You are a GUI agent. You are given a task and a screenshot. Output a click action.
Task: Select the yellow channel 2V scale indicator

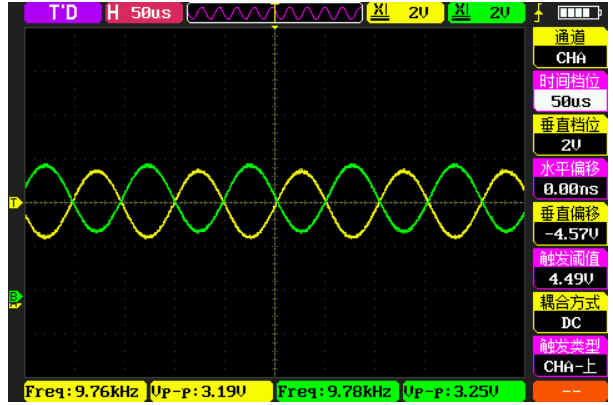click(x=405, y=13)
